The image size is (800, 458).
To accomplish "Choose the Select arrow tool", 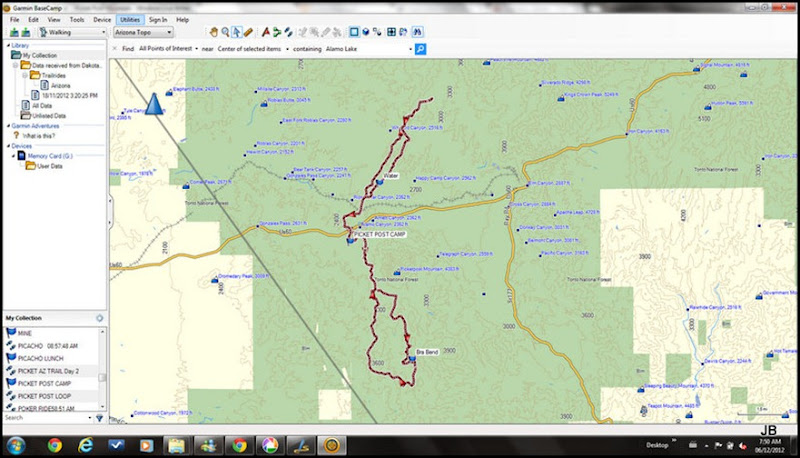I will [236, 32].
